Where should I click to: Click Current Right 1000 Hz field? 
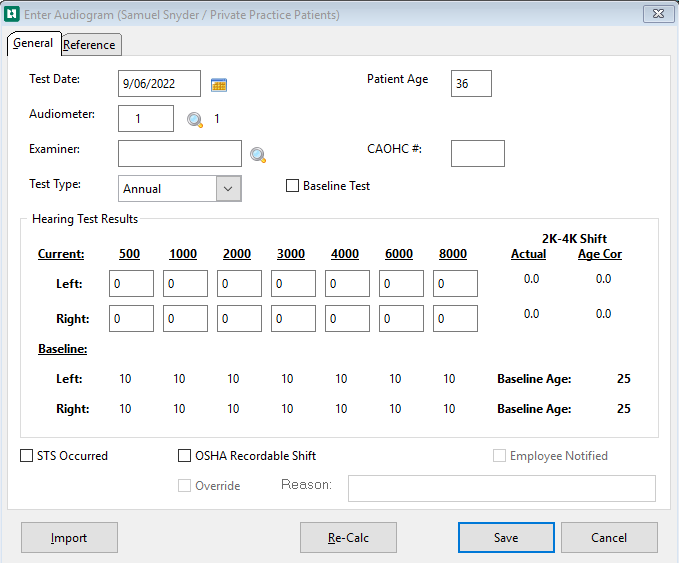tap(185, 319)
